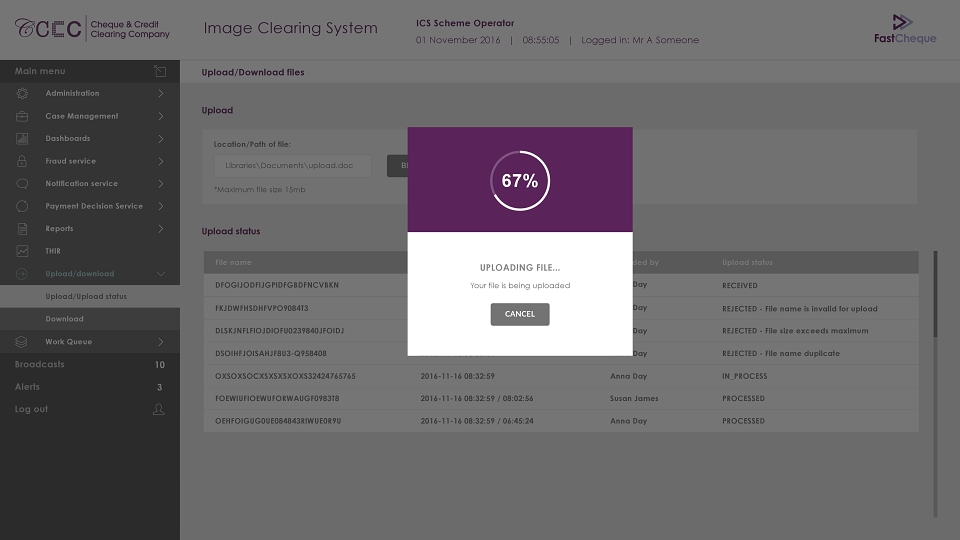Open the THIR menu entry
The width and height of the screenshot is (960, 540).
pos(90,251)
